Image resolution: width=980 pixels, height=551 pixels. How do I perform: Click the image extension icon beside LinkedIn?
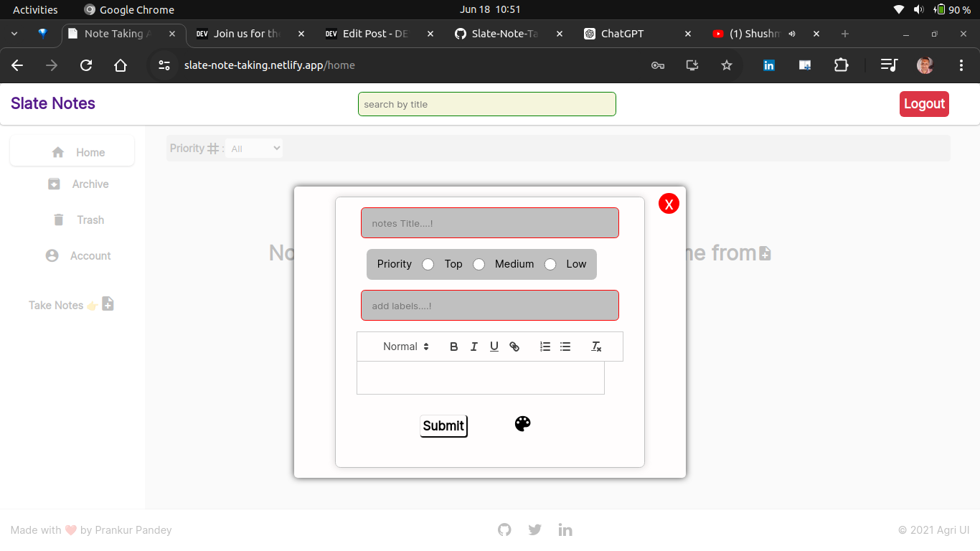(805, 65)
